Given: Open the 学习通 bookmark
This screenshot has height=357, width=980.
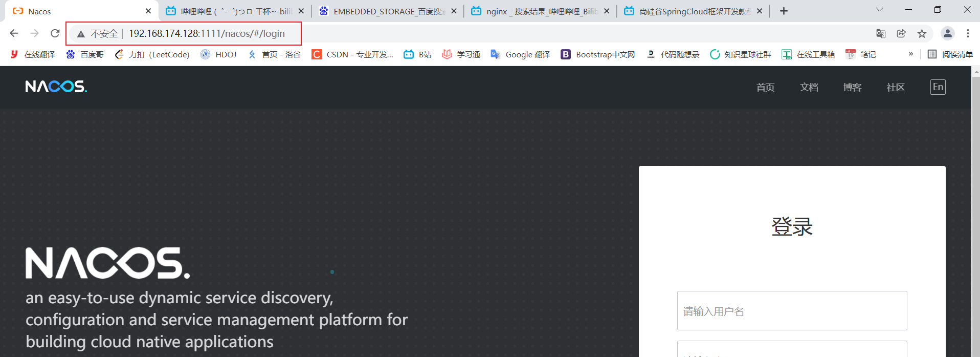Looking at the screenshot, I should coord(461,54).
